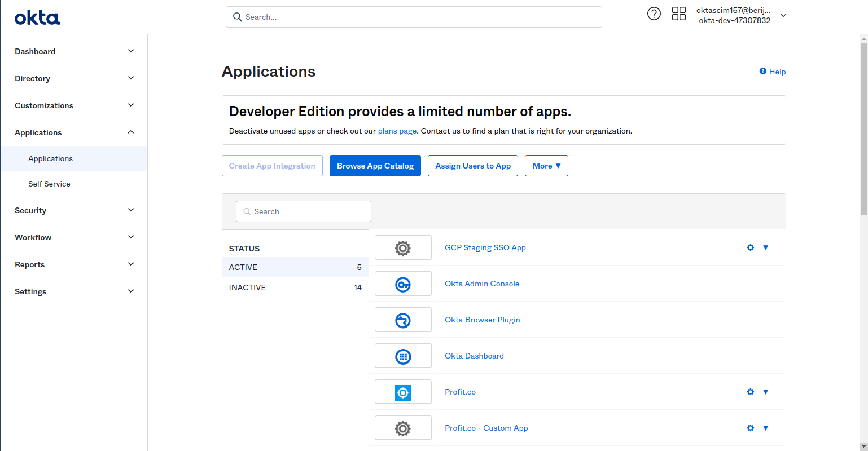The height and width of the screenshot is (451, 868).
Task: Expand the Security section in the sidebar
Action: click(x=73, y=210)
